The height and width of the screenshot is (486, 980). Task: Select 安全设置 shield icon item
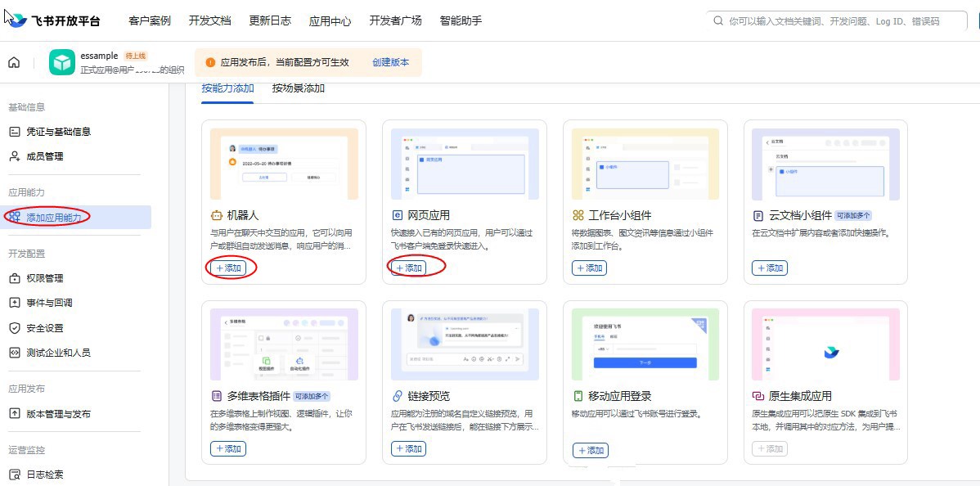14,328
